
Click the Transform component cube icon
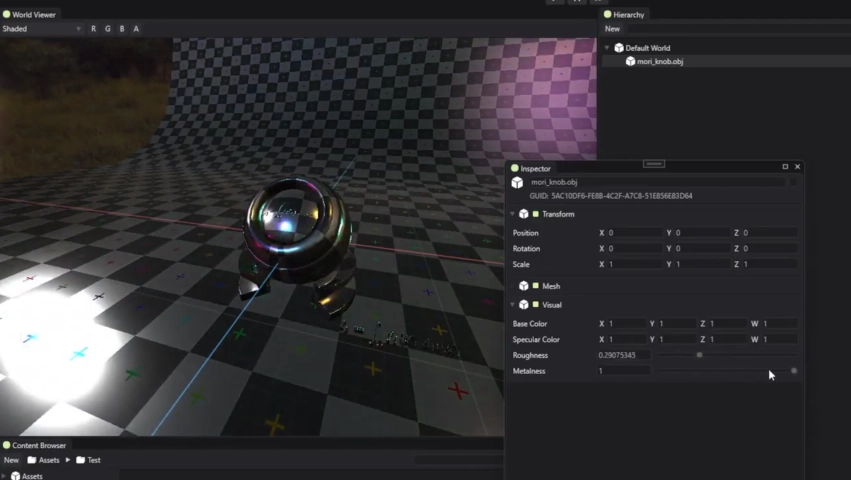click(x=524, y=214)
